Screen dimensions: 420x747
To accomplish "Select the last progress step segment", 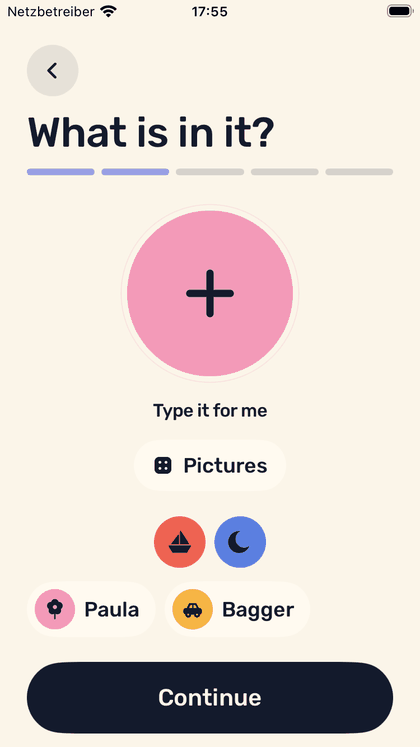I will pos(360,172).
